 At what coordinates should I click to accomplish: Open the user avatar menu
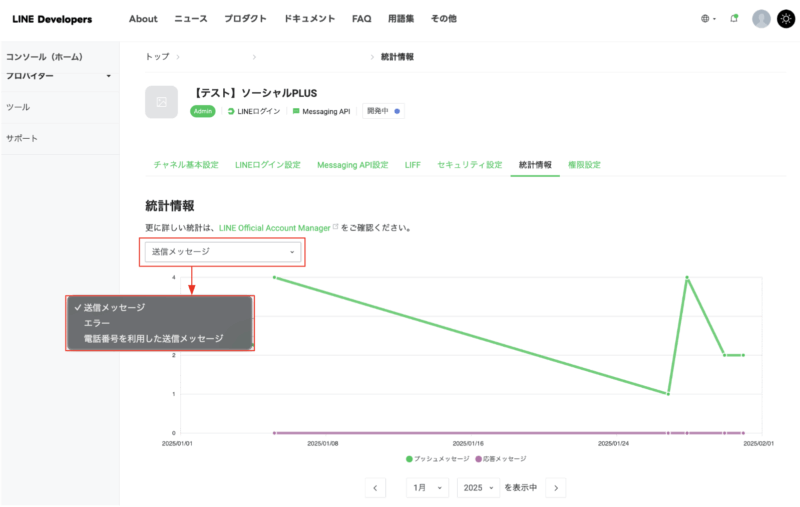[x=761, y=19]
